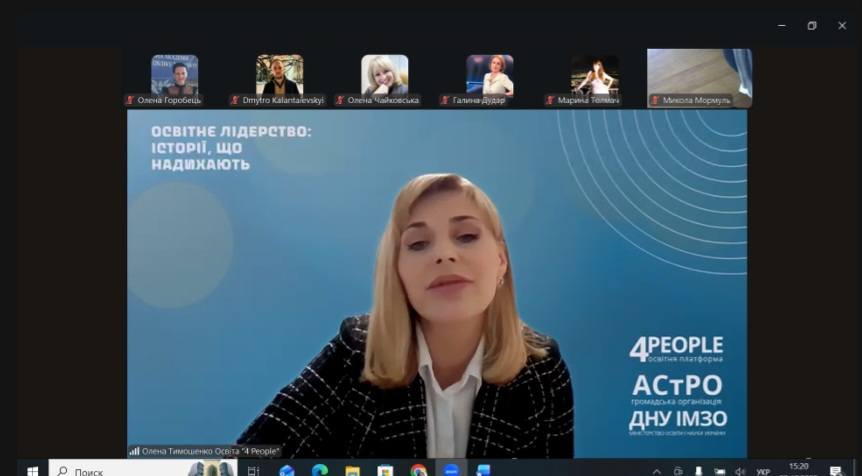This screenshot has width=862, height=476.
Task: Click Марина Толмач participant thumbnail
Action: click(x=594, y=75)
